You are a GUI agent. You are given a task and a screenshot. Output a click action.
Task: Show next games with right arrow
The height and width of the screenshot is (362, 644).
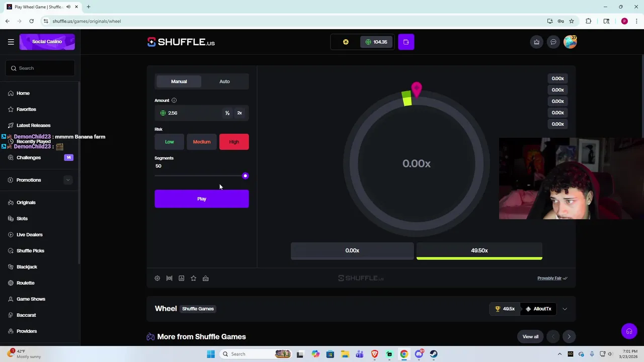[x=569, y=337]
